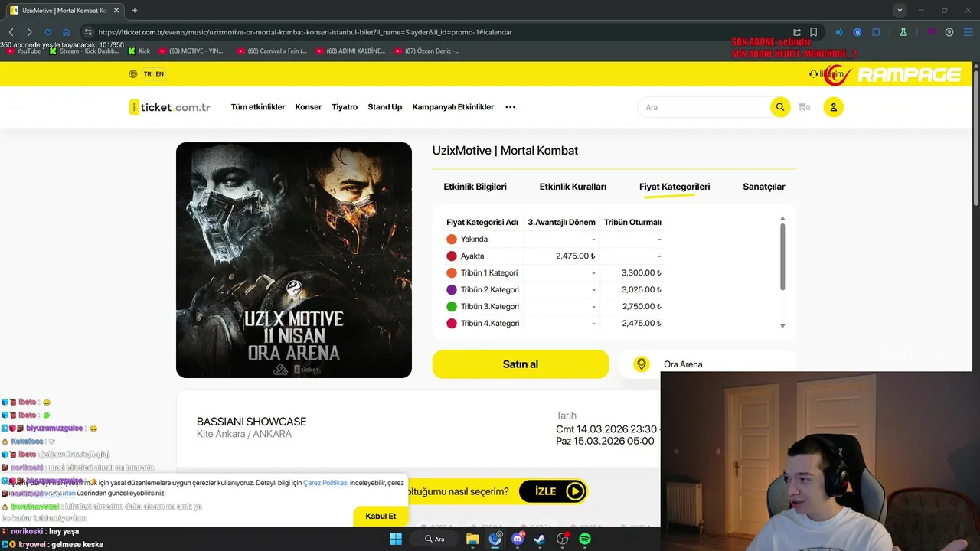Click the Ayakta red color dot
This screenshot has height=551, width=980.
click(x=452, y=256)
